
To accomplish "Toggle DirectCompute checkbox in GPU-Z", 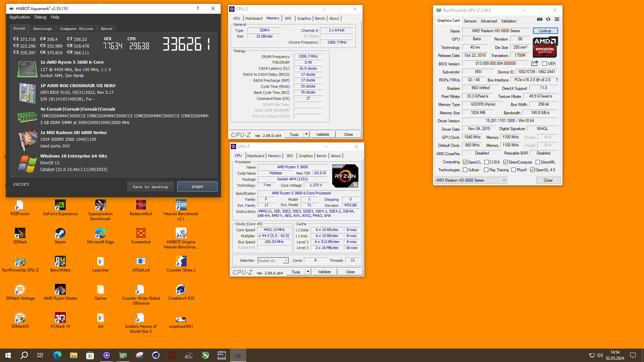I will coord(505,162).
